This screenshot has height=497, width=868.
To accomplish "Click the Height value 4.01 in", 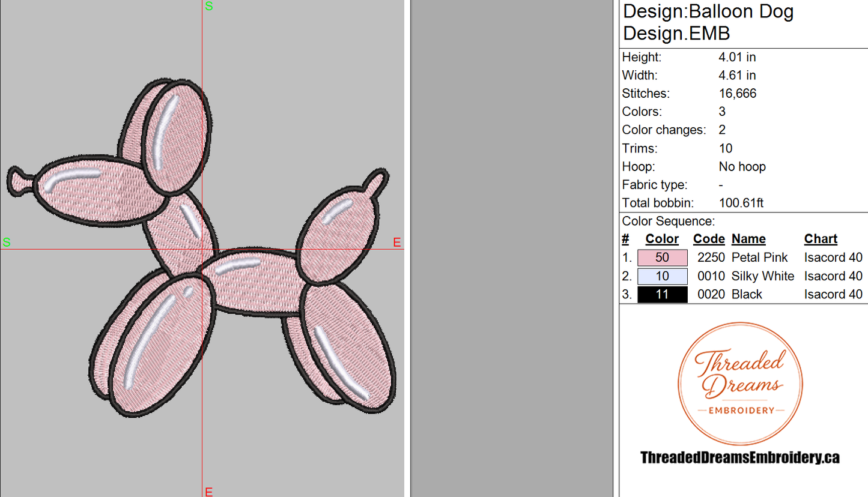I will (737, 58).
